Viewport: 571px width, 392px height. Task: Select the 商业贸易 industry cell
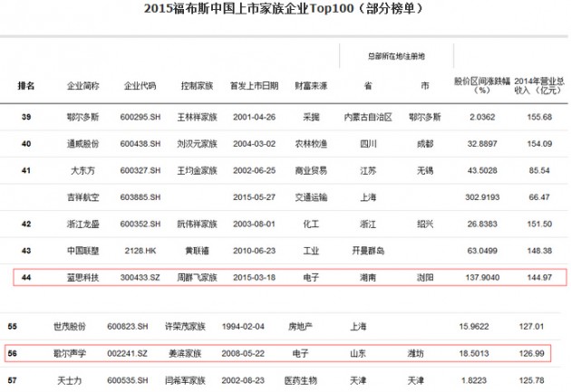tap(311, 170)
